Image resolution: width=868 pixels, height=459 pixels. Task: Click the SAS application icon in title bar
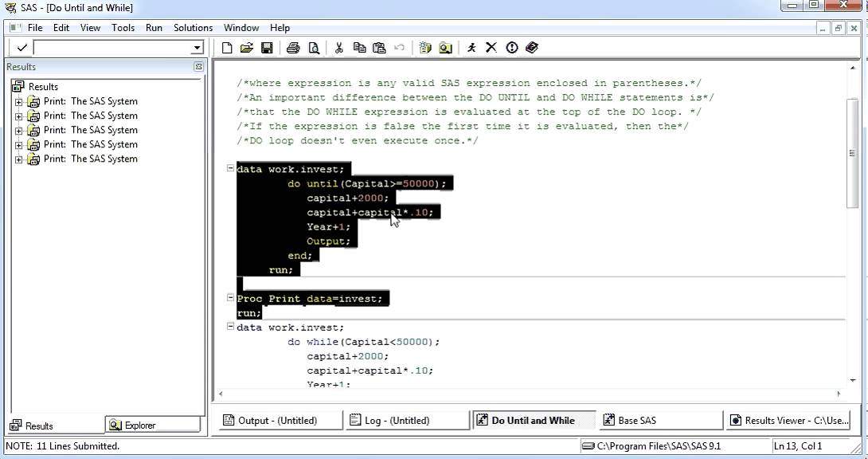(10, 8)
